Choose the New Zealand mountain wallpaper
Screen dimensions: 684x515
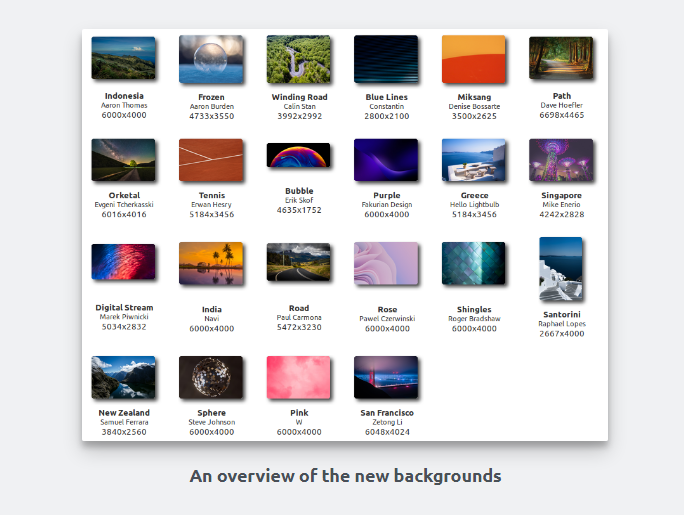coord(123,378)
